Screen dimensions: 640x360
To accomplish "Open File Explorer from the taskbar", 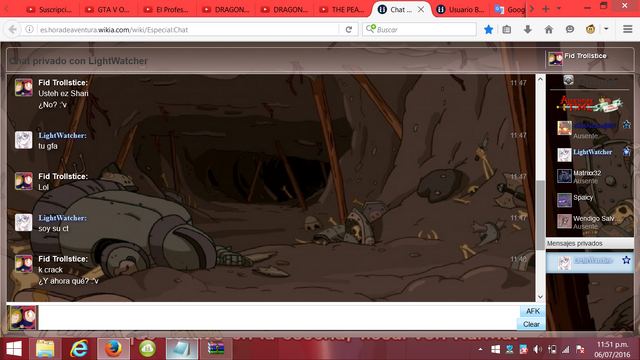I will pyautogui.click(x=45, y=349).
